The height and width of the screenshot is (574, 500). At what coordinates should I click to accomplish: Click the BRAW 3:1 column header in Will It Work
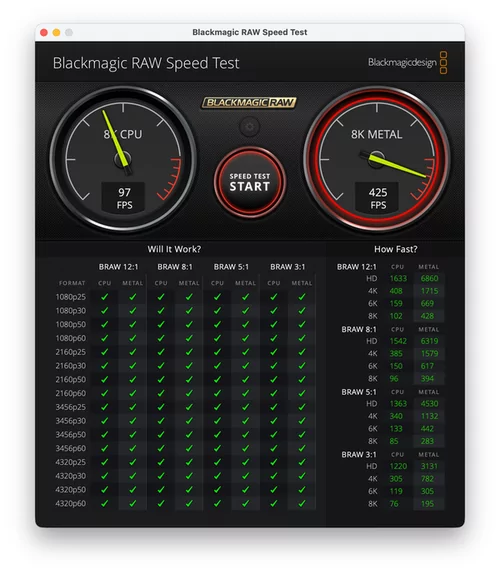[288, 267]
